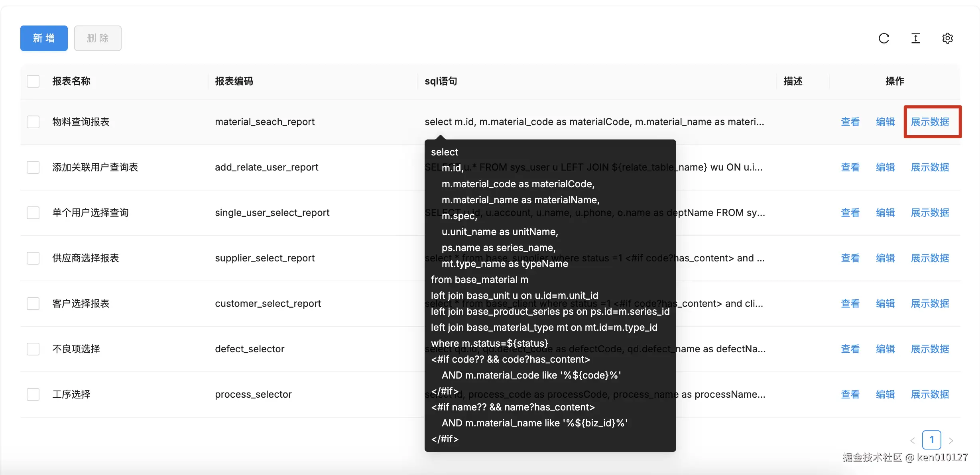Toggle the select-all header checkbox
980x475 pixels.
[x=33, y=81]
